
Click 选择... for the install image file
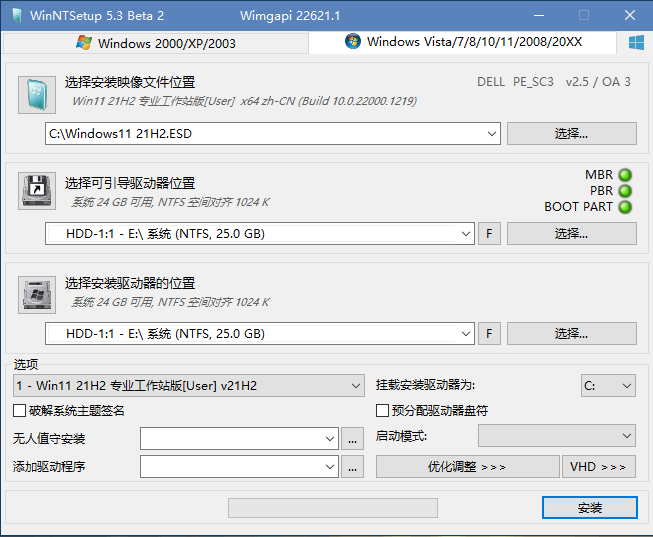pyautogui.click(x=572, y=134)
